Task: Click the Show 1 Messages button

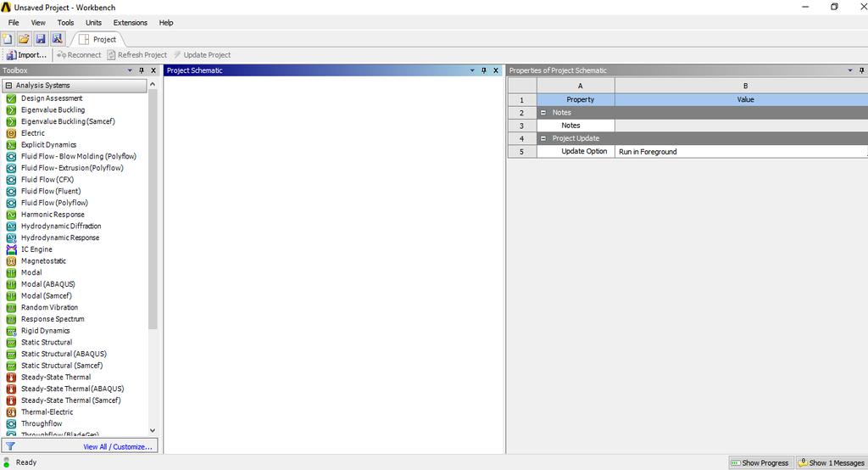Action: point(831,463)
